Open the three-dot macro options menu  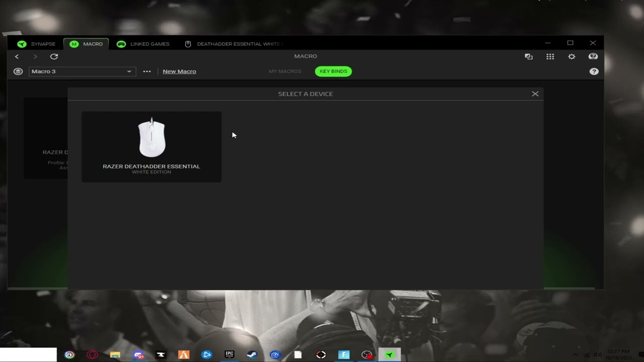click(147, 71)
